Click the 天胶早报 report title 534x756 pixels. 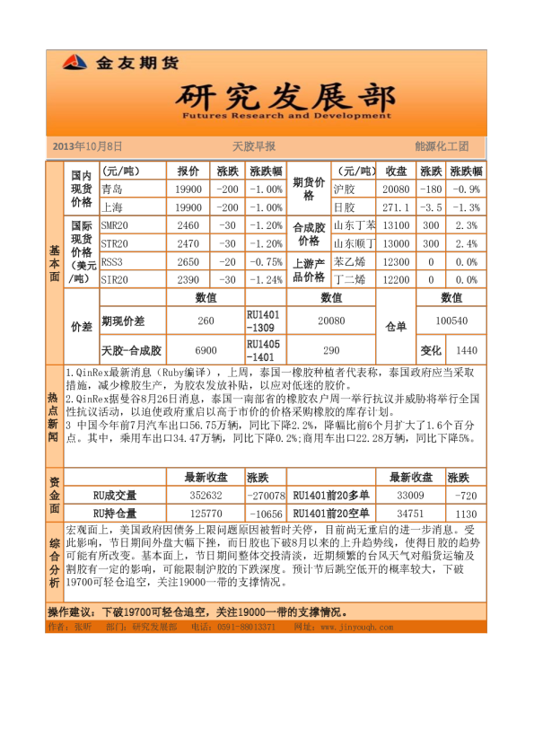pos(253,146)
